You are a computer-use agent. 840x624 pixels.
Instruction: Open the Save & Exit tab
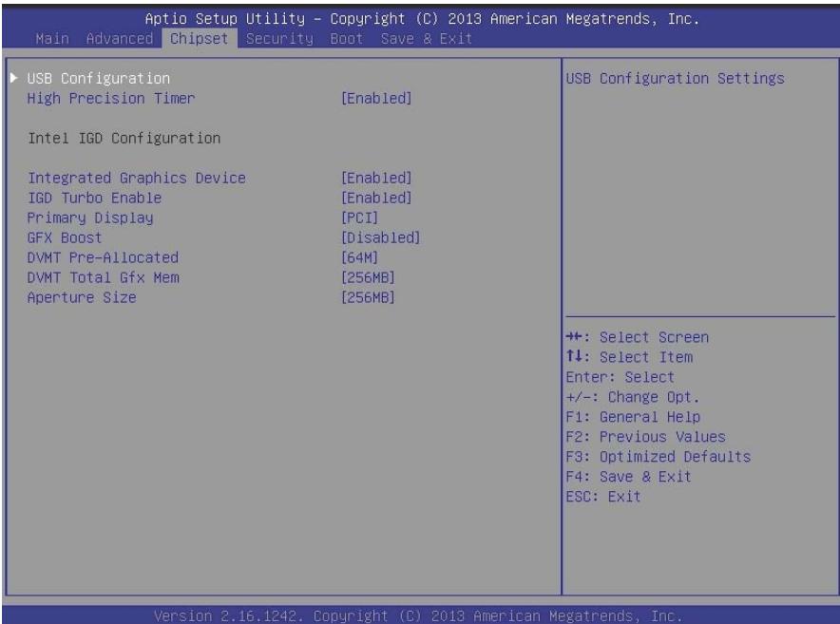[427, 39]
